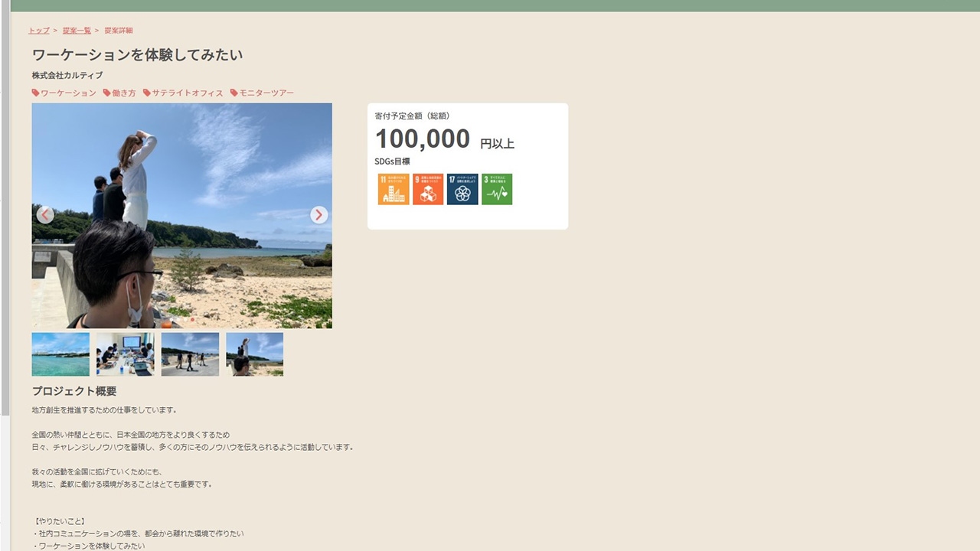Select the SDG goal 9 cubes icon

(x=428, y=189)
